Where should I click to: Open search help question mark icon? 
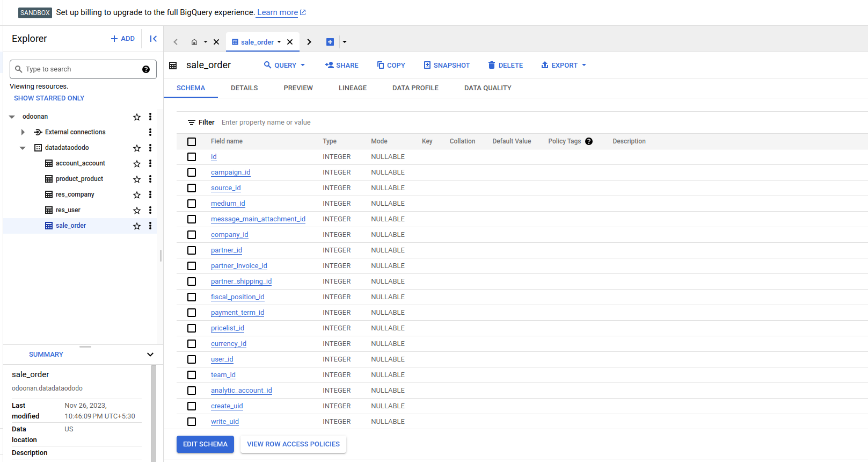[x=146, y=69]
